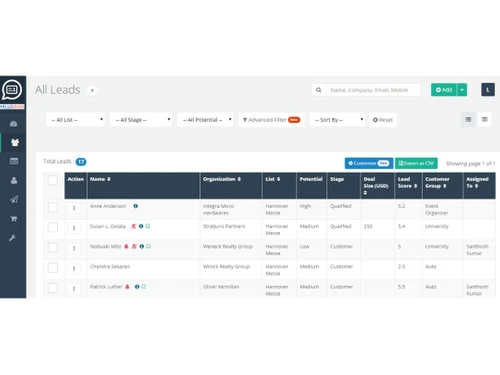Open action menu for Anne Anderson
The image size is (500, 375).
74,208
